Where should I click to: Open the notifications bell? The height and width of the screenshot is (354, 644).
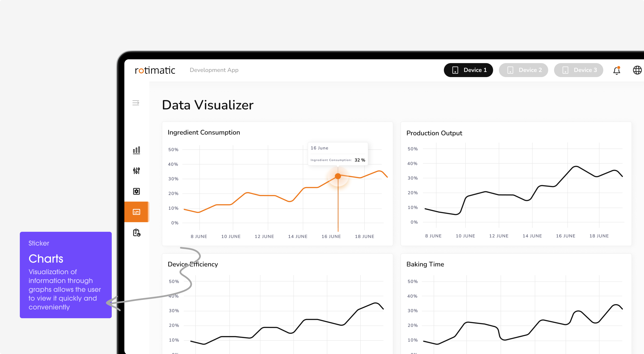[617, 70]
